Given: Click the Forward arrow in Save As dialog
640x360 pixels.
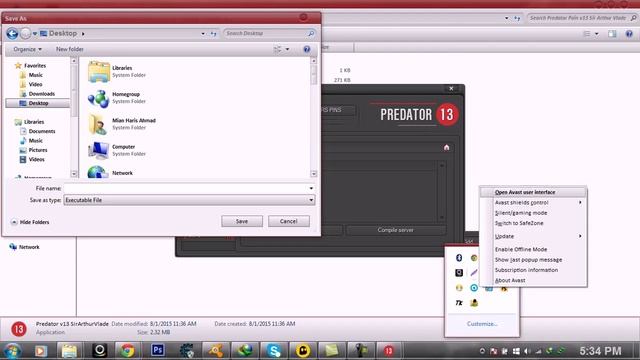Looking at the screenshot, I should click(x=25, y=33).
